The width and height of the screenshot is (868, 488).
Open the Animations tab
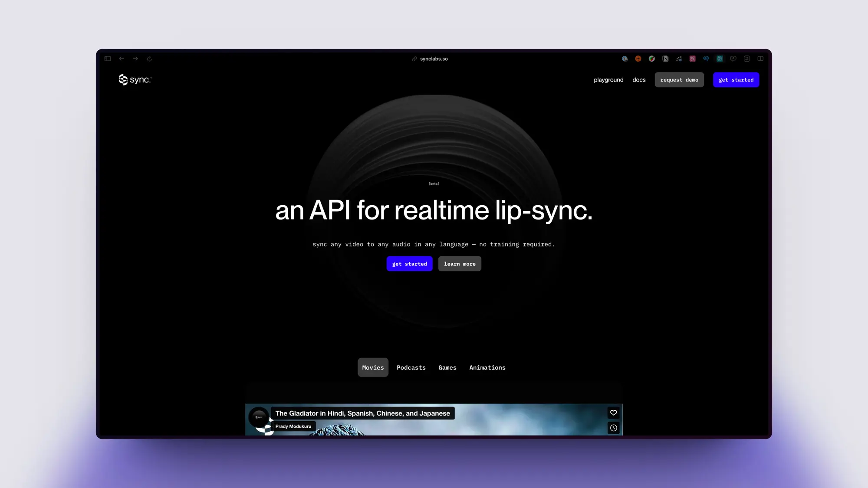487,367
